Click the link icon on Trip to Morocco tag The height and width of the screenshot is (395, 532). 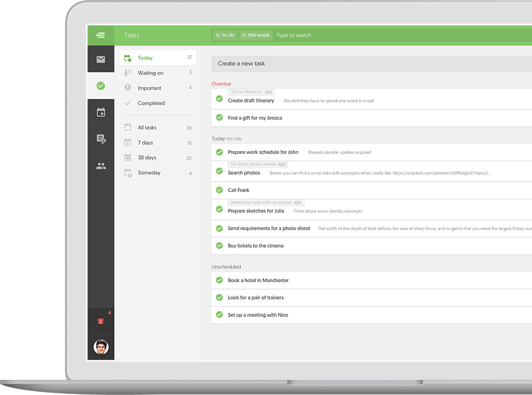(x=268, y=92)
